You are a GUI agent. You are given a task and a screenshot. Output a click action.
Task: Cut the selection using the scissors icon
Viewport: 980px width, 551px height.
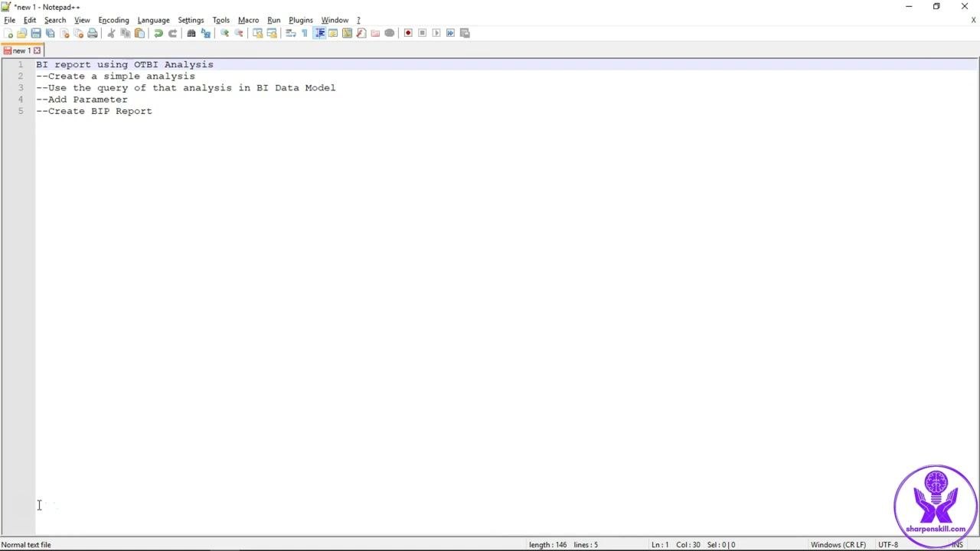point(111,33)
